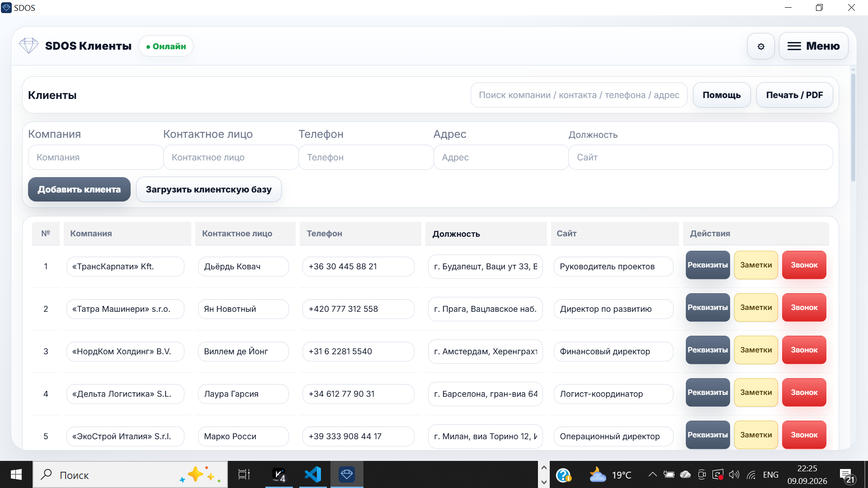Open settings via the gear icon
Screen dimensions: 868x488
tap(761, 46)
